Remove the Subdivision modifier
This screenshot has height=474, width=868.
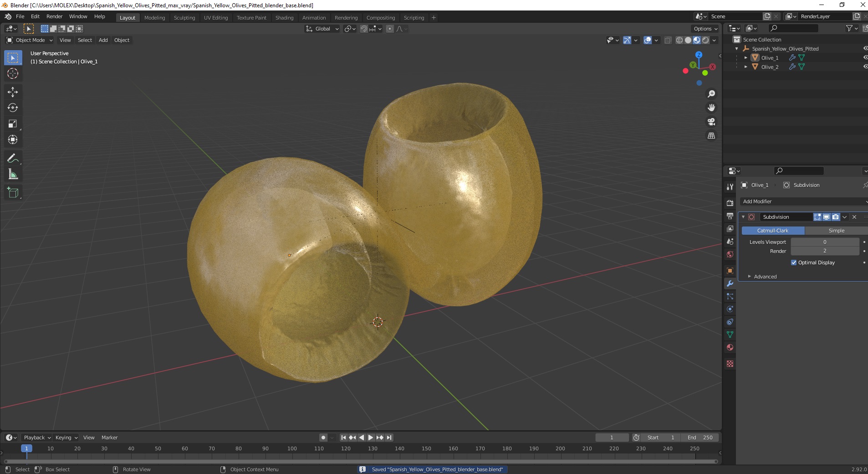pyautogui.click(x=854, y=217)
